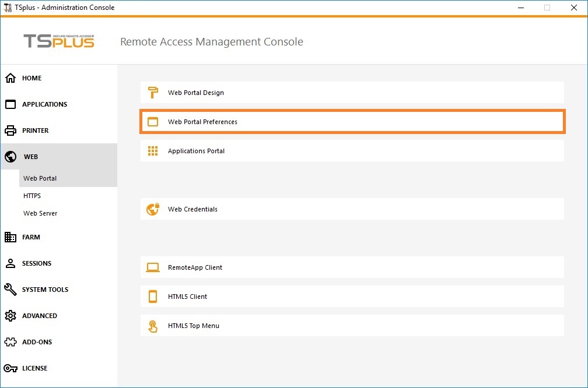Click the Applications Portal grid icon
This screenshot has width=588, height=388.
coord(153,151)
